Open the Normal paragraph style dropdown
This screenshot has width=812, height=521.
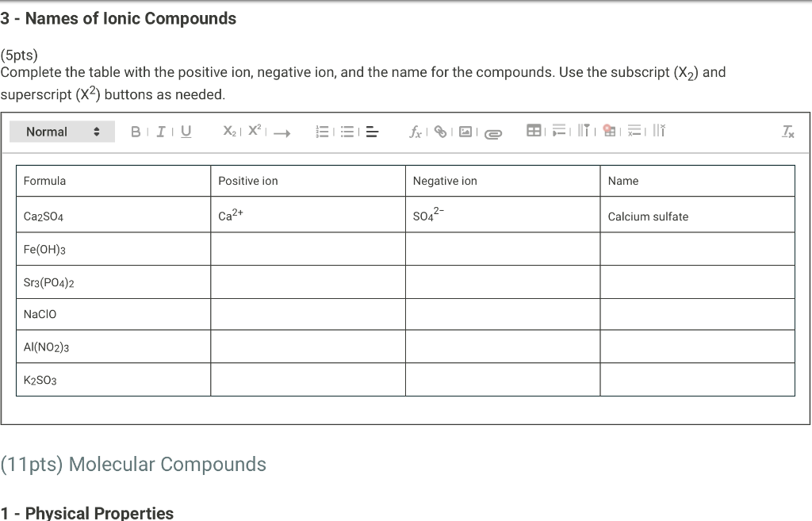tap(62, 131)
